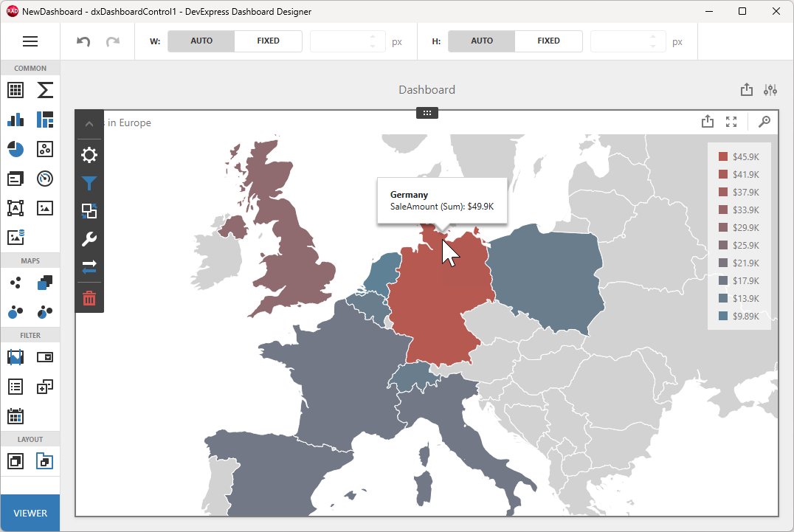
Task: Add a Pie Map item
Action: [x=45, y=312]
